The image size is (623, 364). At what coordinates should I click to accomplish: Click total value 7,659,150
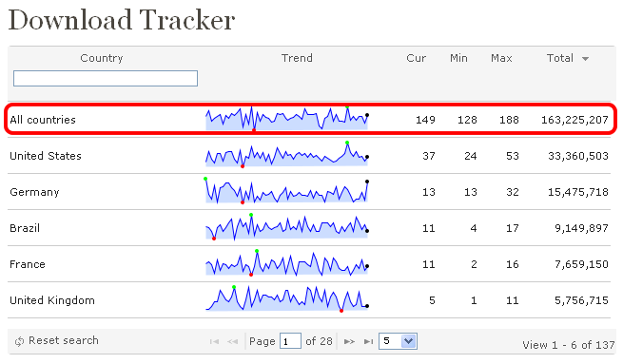581,264
